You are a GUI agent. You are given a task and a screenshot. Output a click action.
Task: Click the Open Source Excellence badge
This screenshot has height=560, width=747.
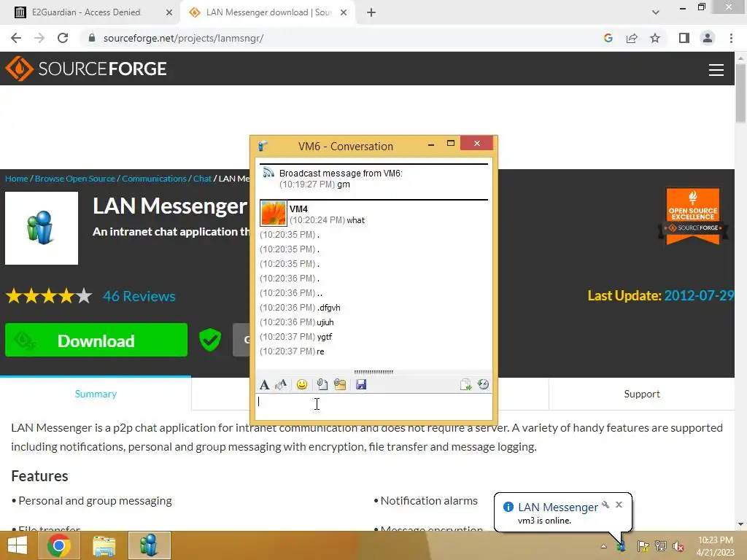(693, 216)
